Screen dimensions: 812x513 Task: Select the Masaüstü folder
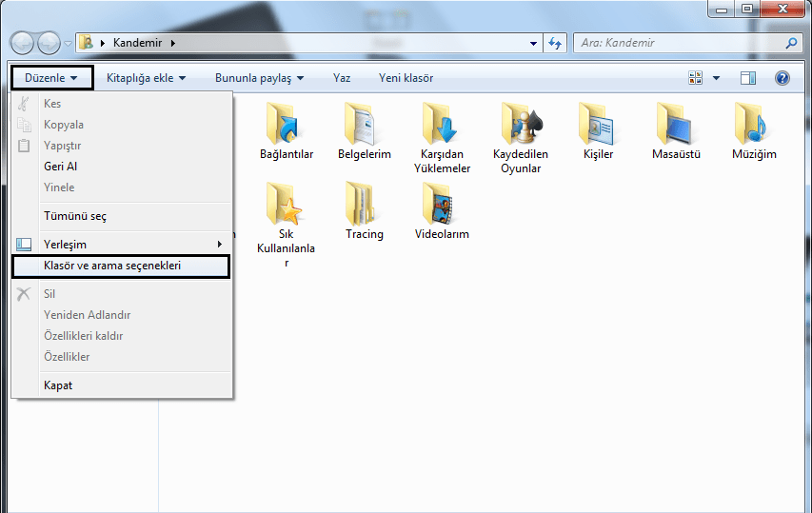click(x=676, y=131)
